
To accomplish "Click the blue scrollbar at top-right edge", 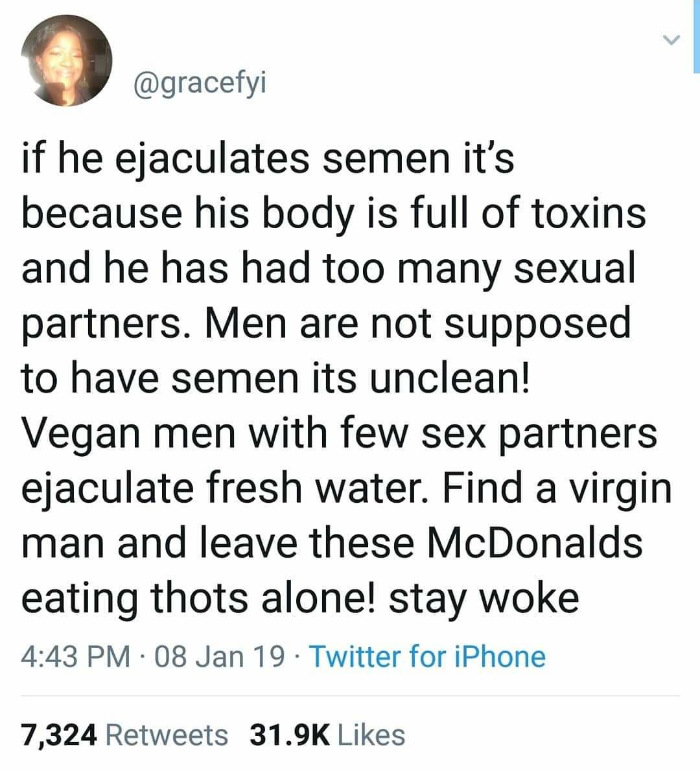I will point(697,36).
